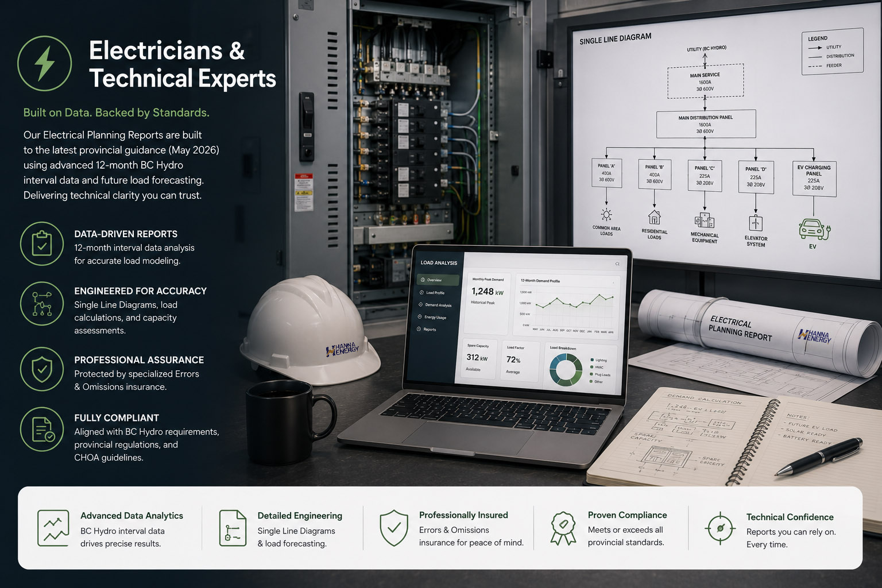
Task: Click the target icon beside Technical Confidence
Action: tap(720, 528)
